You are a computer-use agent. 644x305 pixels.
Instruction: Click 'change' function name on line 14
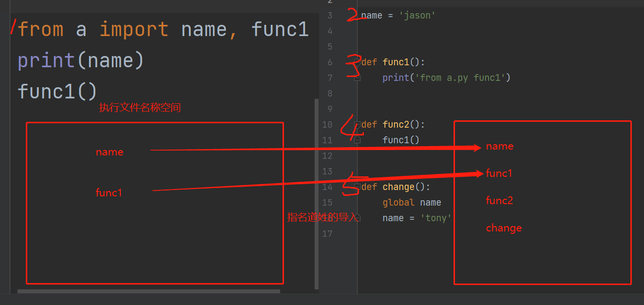[398, 187]
